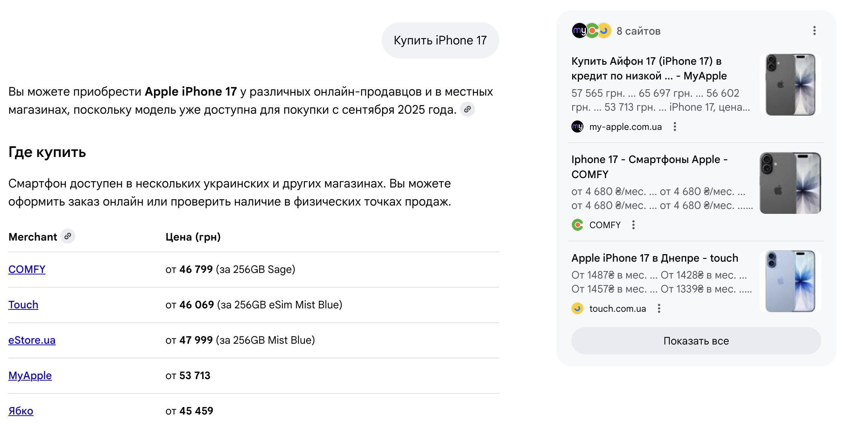This screenshot has height=439, width=868.
Task: Visit the eStore.ua merchant page
Action: (x=32, y=340)
